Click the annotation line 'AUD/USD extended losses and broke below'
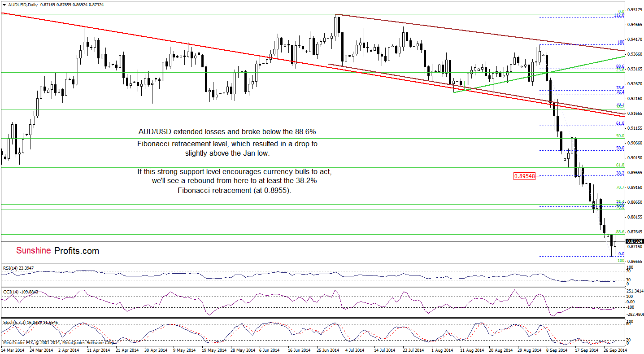 [x=226, y=132]
